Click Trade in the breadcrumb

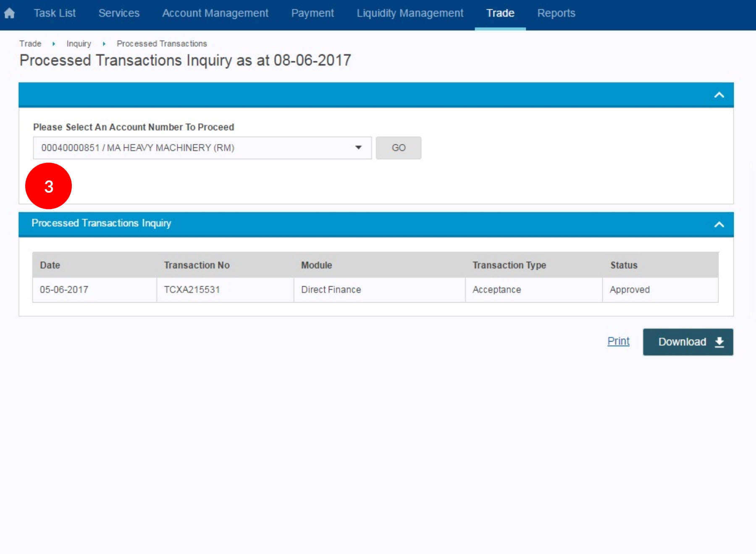click(30, 44)
